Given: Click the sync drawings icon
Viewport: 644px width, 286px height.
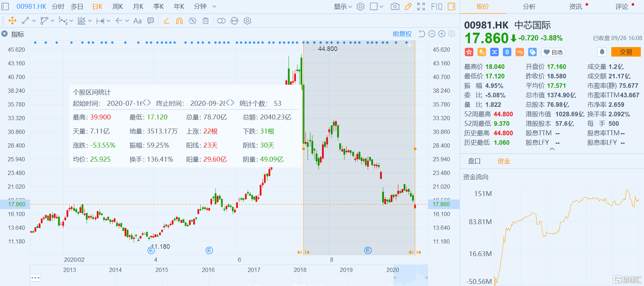Looking at the screenshot, I should click(234, 21).
